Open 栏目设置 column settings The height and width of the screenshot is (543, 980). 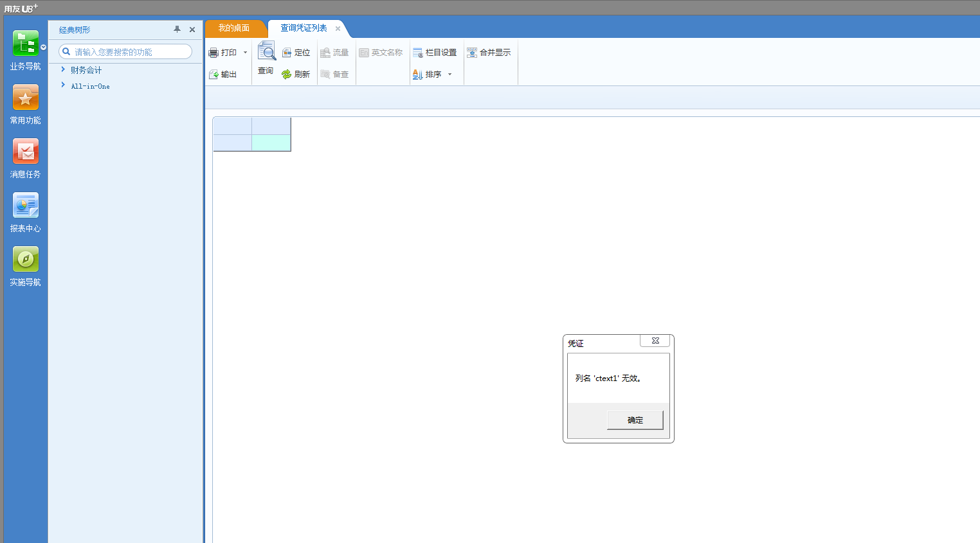pyautogui.click(x=435, y=53)
